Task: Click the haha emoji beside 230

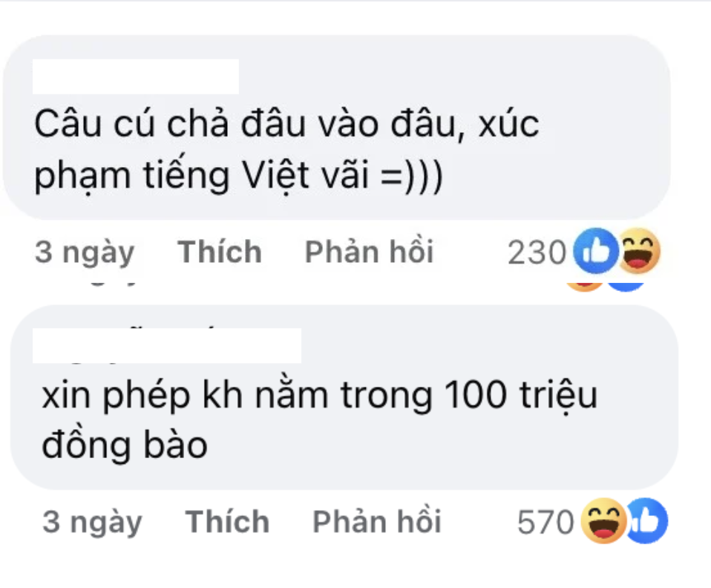Action: tap(639, 251)
